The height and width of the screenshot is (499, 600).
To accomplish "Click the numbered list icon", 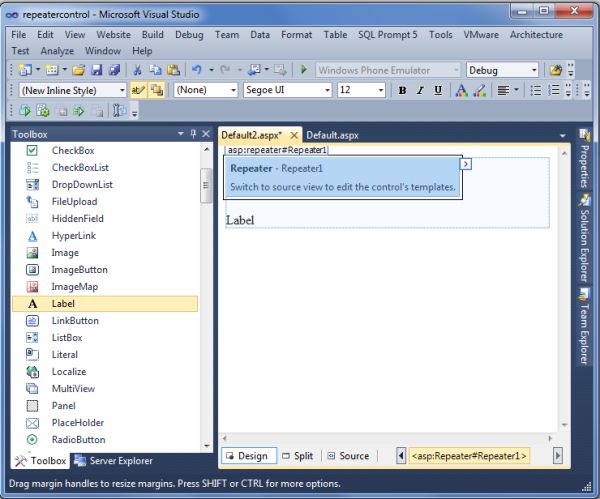I will [554, 91].
